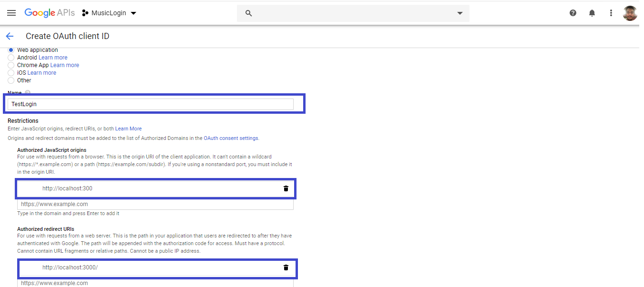Open the three-dot more options menu

(x=611, y=13)
